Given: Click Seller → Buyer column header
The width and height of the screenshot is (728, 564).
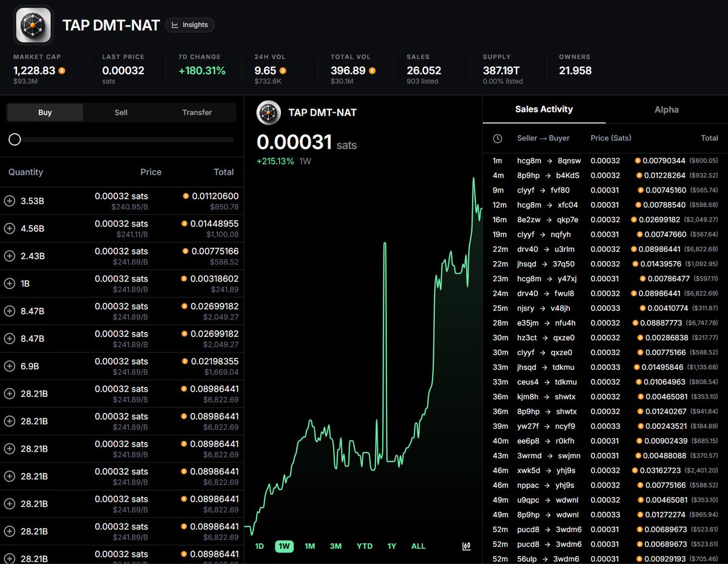Looking at the screenshot, I should (x=543, y=138).
